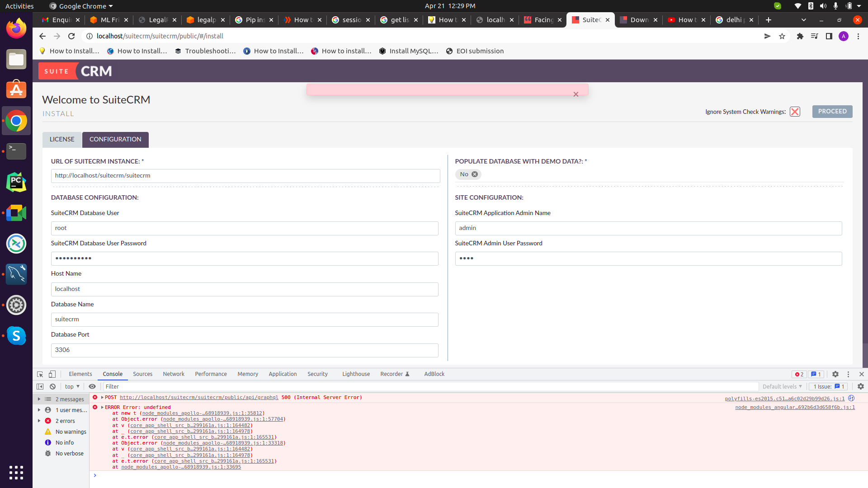Viewport: 868px width, 488px height.
Task: Show console sidebar toggle icon
Action: tap(40, 387)
